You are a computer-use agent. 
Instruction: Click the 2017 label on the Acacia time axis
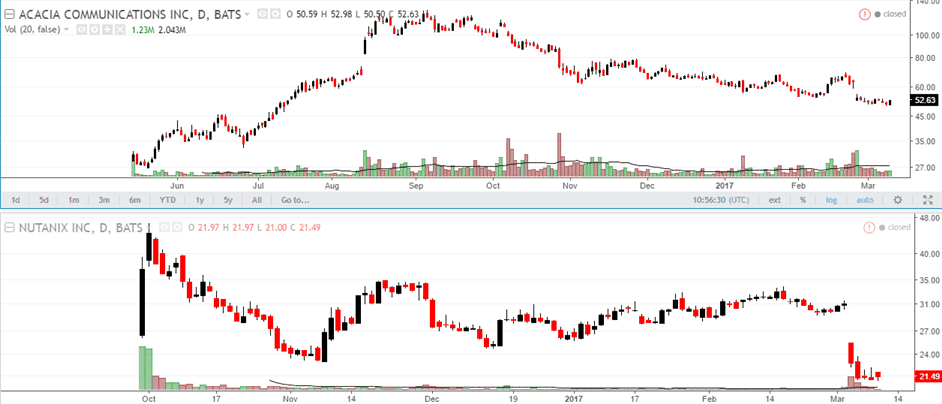[x=726, y=186]
